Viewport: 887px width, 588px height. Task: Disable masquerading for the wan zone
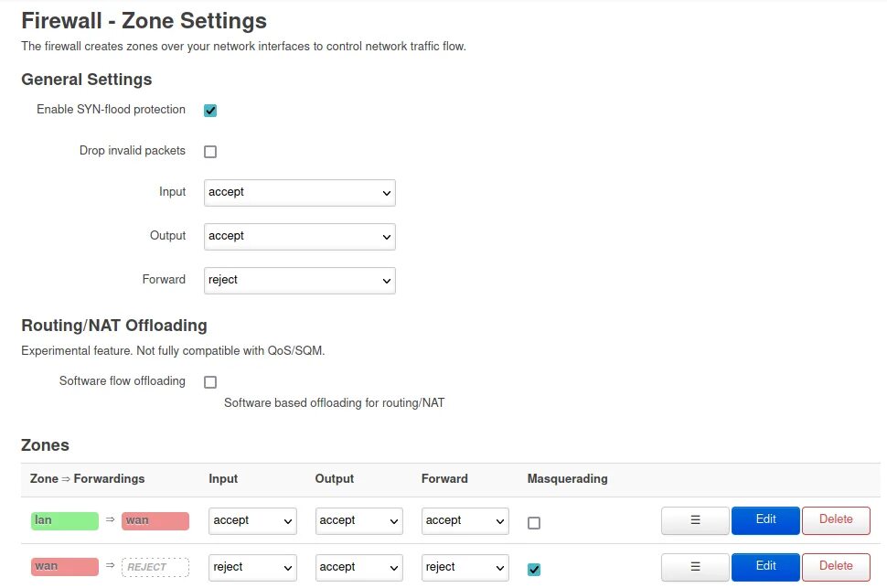534,570
